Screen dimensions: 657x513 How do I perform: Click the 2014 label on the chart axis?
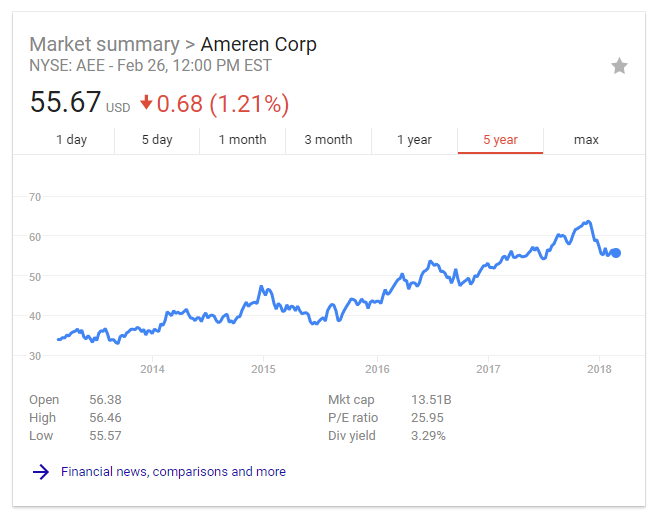[x=152, y=370]
